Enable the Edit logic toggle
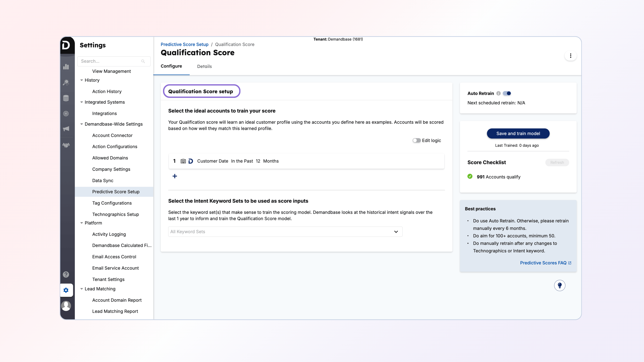This screenshot has width=644, height=362. point(416,140)
